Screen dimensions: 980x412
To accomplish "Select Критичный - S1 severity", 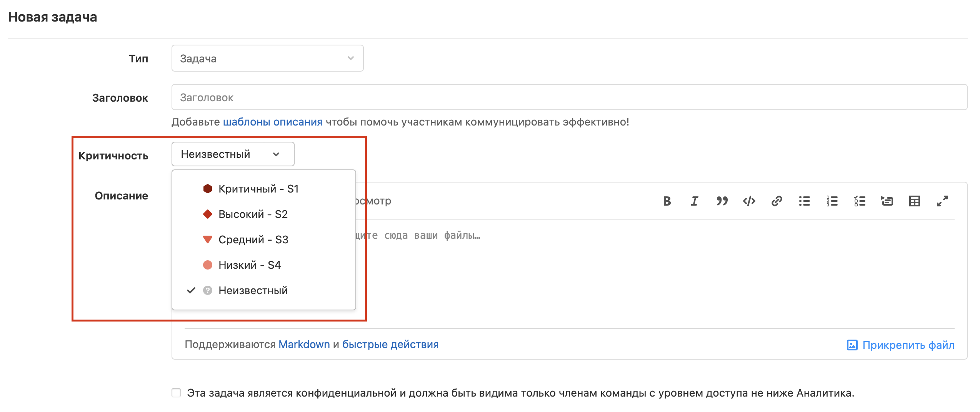I will coord(258,189).
